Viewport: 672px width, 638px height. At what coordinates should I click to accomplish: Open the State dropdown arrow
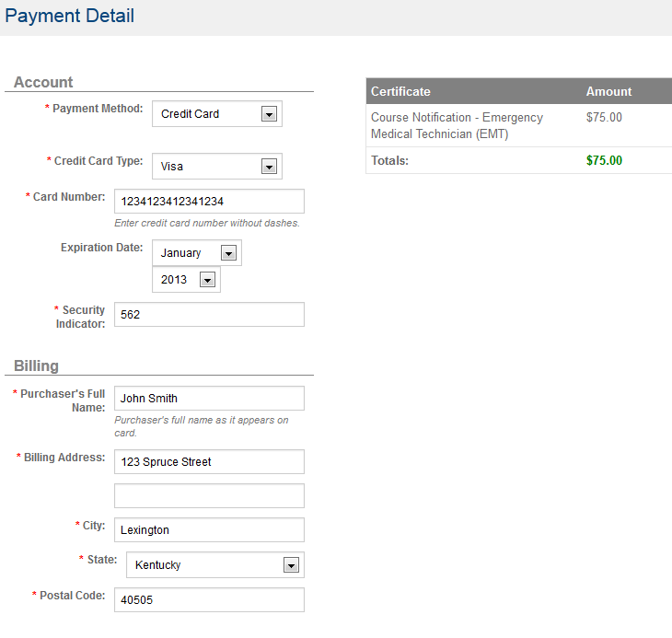click(291, 565)
